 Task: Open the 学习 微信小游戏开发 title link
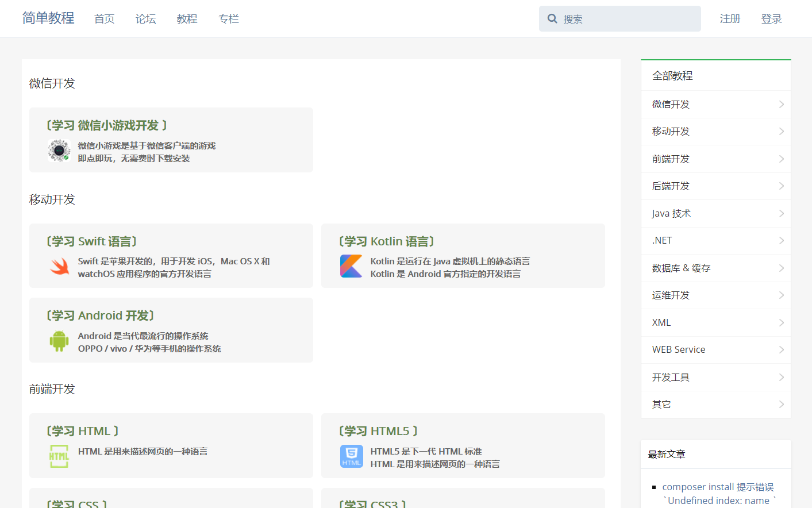107,125
